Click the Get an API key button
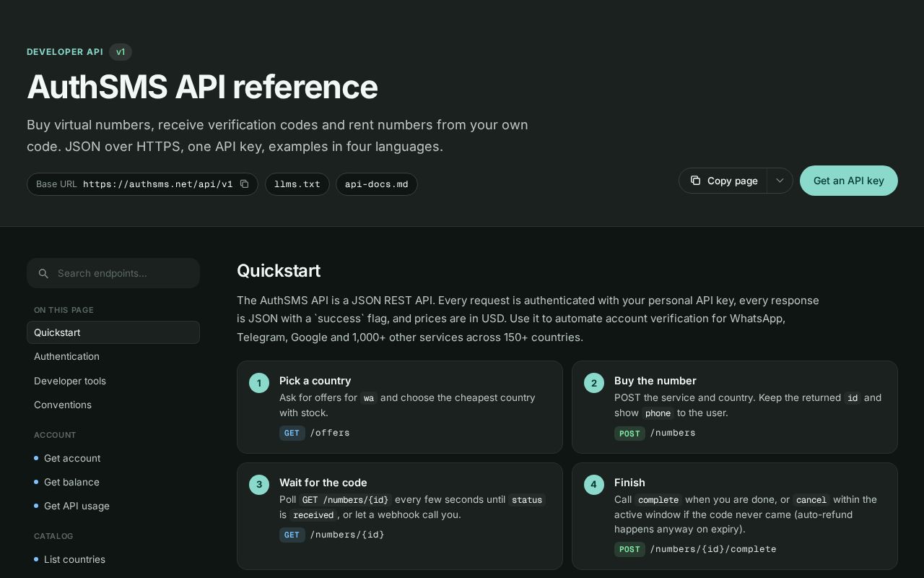The width and height of the screenshot is (924, 578). click(x=849, y=181)
